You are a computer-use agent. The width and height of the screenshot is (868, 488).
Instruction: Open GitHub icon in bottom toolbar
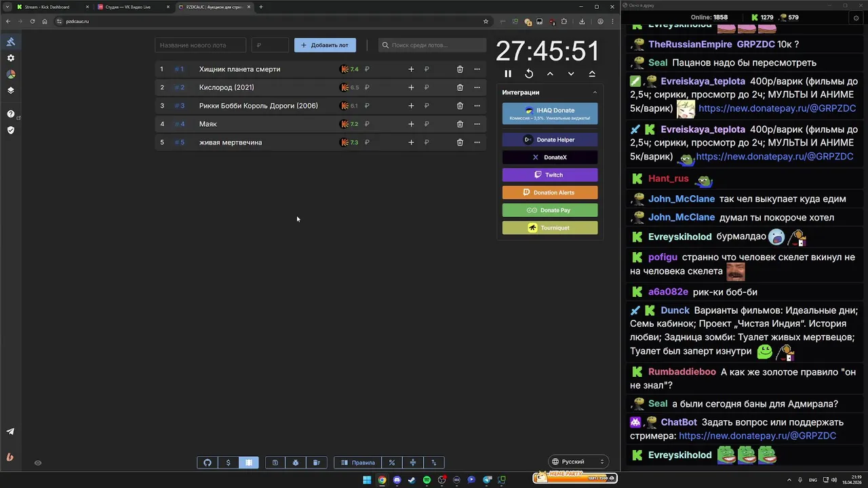208,463
